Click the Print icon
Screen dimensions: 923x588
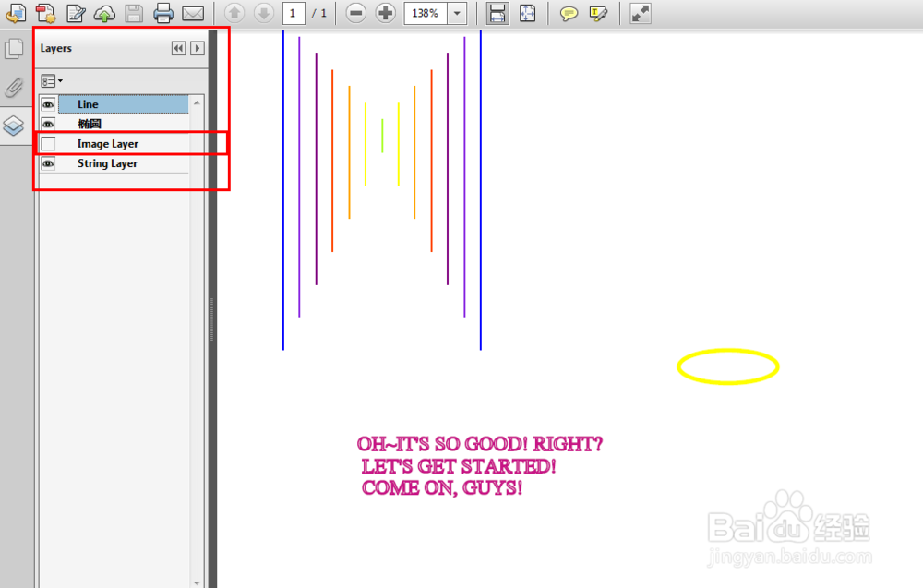coord(163,13)
